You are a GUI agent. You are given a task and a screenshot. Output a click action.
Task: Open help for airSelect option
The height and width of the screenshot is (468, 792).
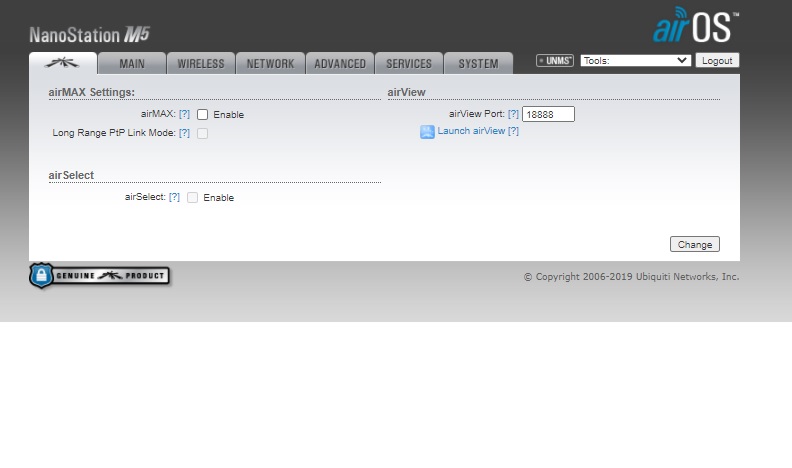pyautogui.click(x=174, y=197)
